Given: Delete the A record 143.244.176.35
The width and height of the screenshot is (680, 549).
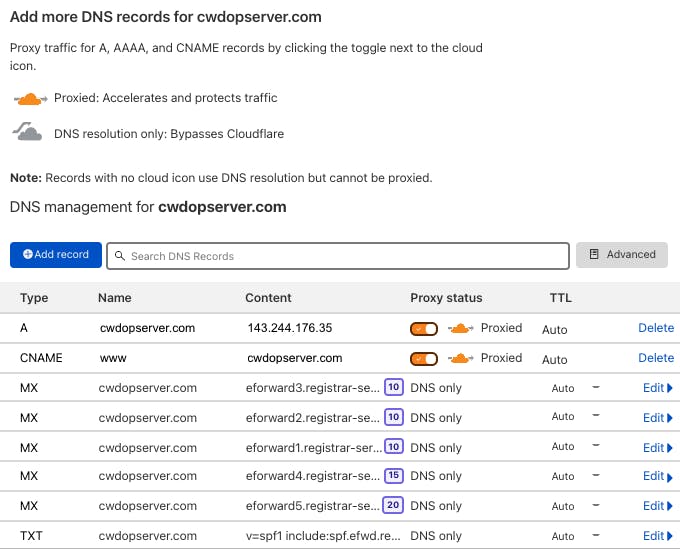Looking at the screenshot, I should coord(656,328).
